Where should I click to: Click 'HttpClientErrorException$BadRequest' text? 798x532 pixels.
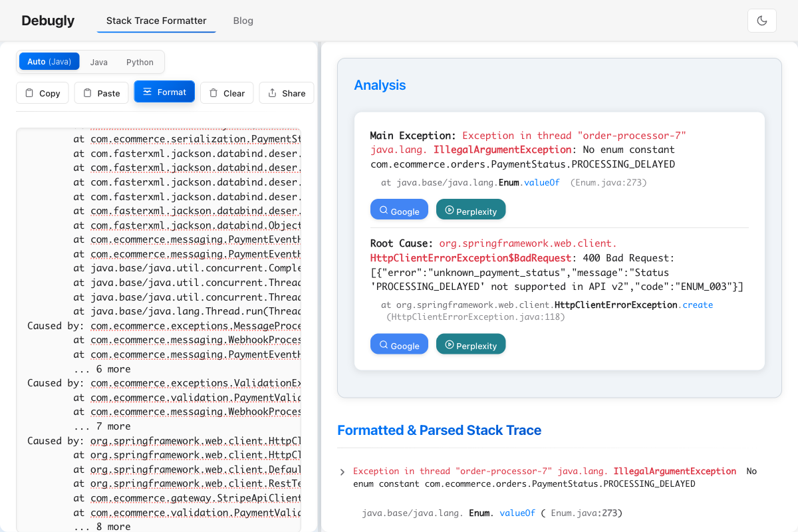(x=471, y=258)
